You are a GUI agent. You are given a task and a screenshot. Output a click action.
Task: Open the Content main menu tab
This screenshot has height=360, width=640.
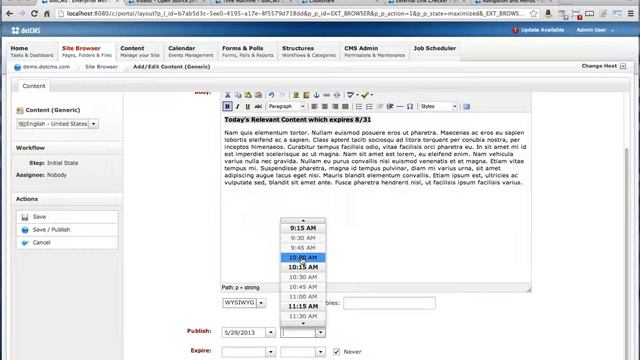click(140, 51)
